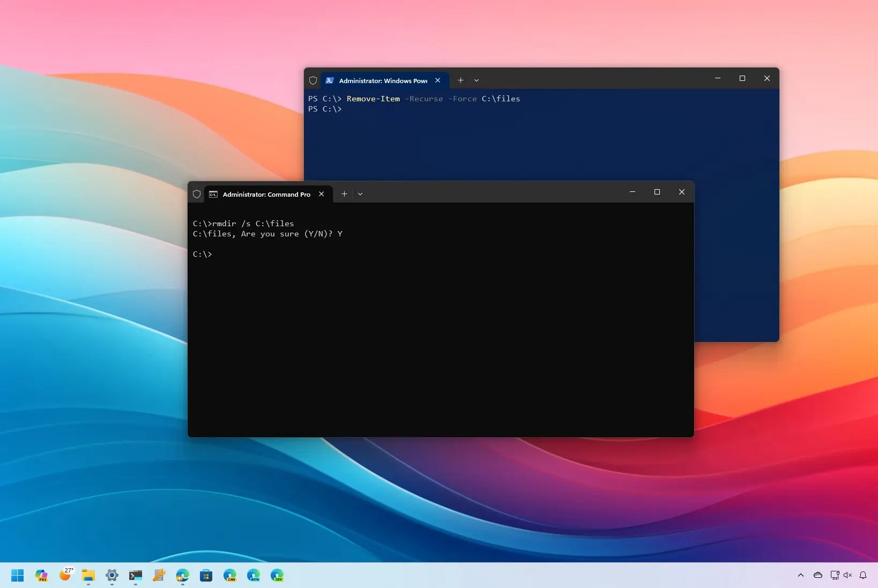878x588 pixels.
Task: Launch Microsoft Edge Dev from the taskbar
Action: pos(277,576)
